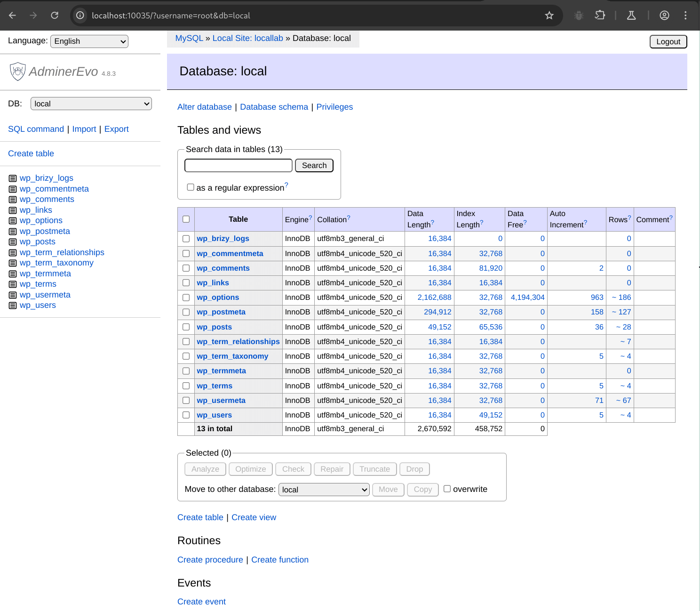The width and height of the screenshot is (700, 611).
Task: Open the Database schema link
Action: click(274, 107)
